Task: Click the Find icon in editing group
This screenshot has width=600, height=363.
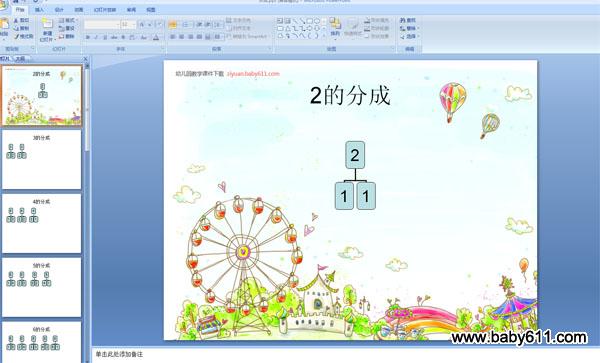Action: [x=408, y=20]
